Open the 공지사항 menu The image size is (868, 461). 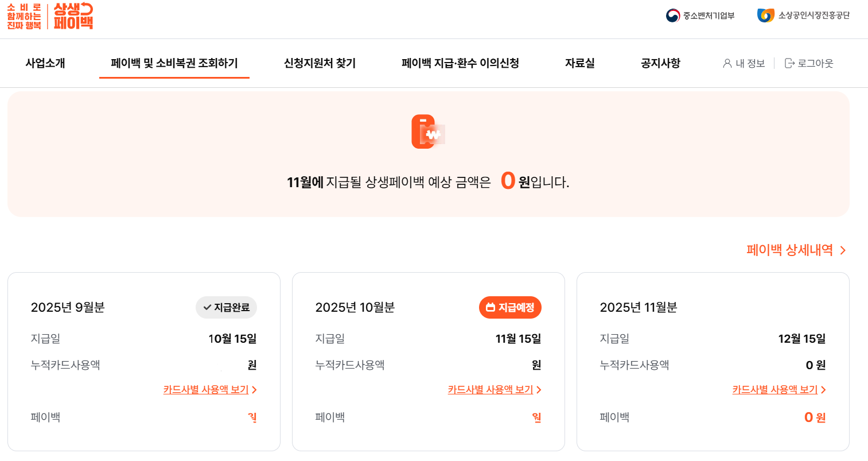tap(660, 63)
